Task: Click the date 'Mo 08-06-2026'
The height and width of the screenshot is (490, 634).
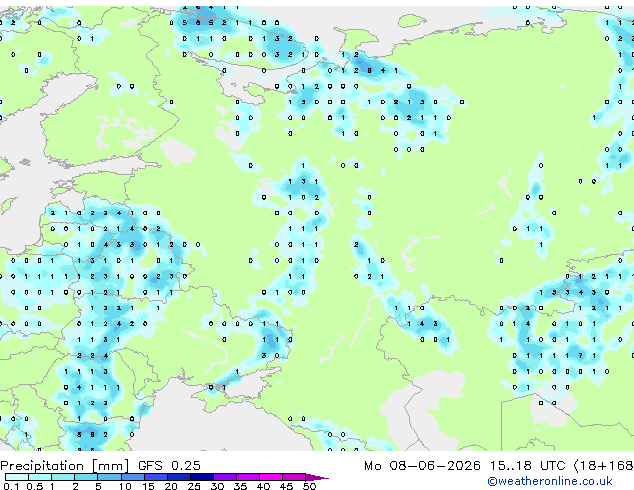Action: [422, 465]
